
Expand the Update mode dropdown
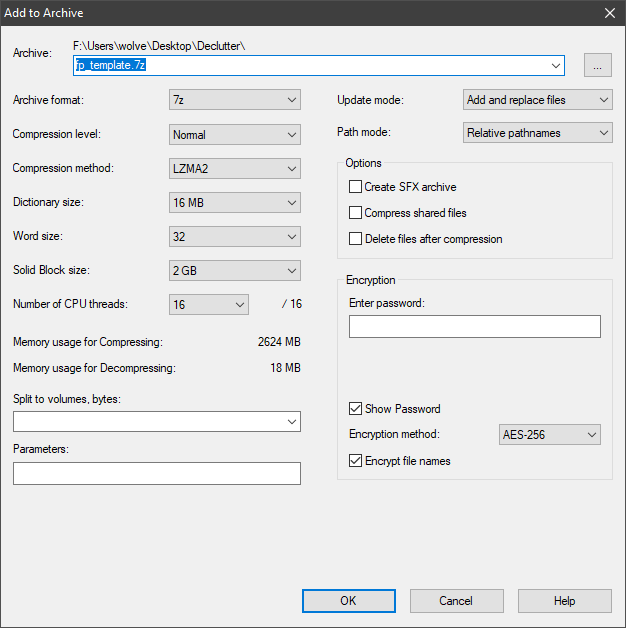tap(537, 100)
